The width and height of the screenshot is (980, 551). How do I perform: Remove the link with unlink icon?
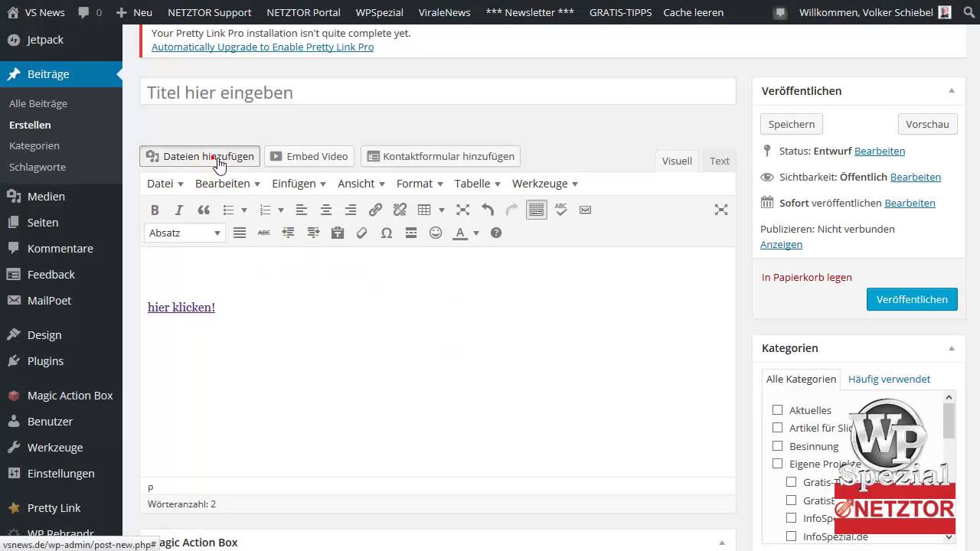[x=400, y=210]
